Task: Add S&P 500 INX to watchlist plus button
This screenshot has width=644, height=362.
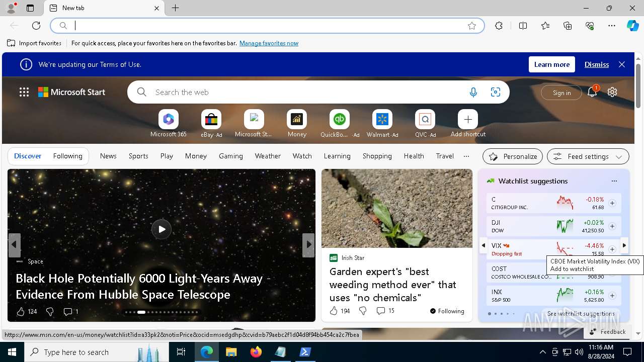Action: (x=612, y=296)
